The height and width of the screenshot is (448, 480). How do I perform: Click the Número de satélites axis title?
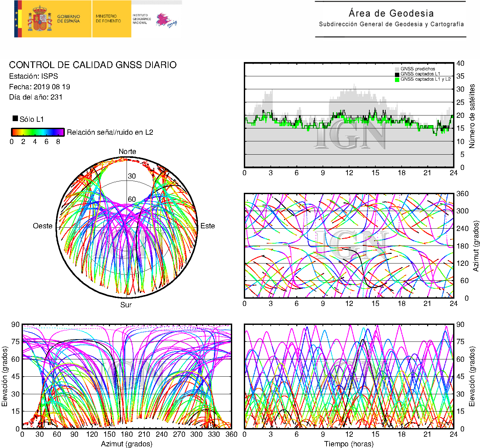(x=472, y=116)
